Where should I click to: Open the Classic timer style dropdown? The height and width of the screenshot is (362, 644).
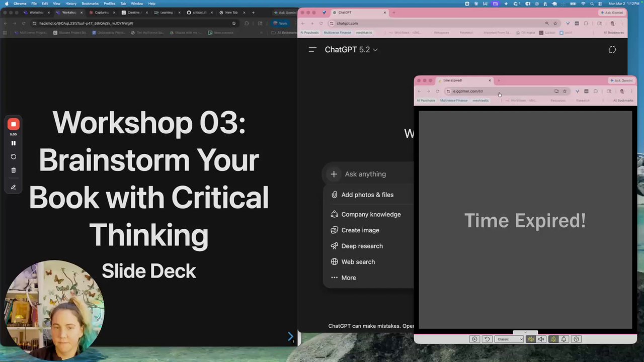(509, 339)
